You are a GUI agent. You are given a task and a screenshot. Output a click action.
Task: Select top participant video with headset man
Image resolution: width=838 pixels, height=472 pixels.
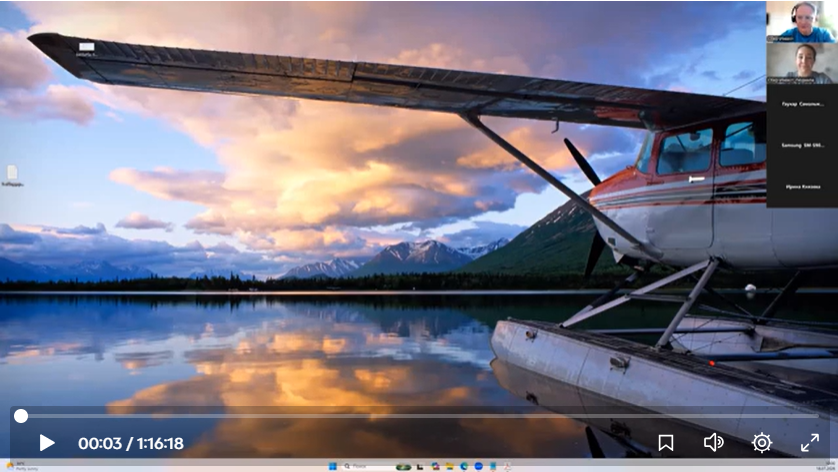pyautogui.click(x=802, y=21)
